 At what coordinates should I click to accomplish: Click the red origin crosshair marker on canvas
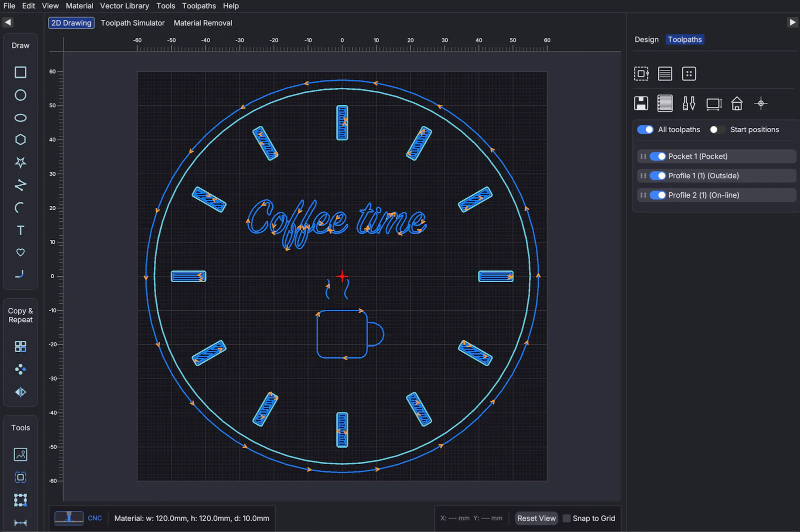pyautogui.click(x=342, y=276)
